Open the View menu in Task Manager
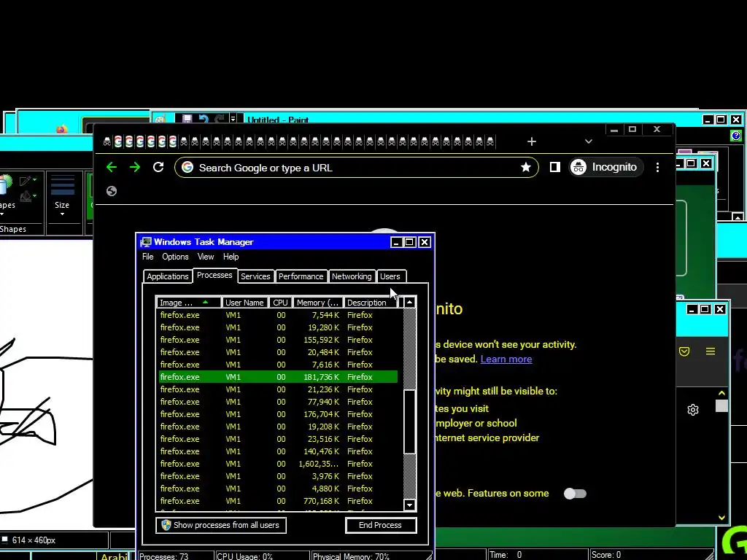The height and width of the screenshot is (560, 747). click(206, 257)
